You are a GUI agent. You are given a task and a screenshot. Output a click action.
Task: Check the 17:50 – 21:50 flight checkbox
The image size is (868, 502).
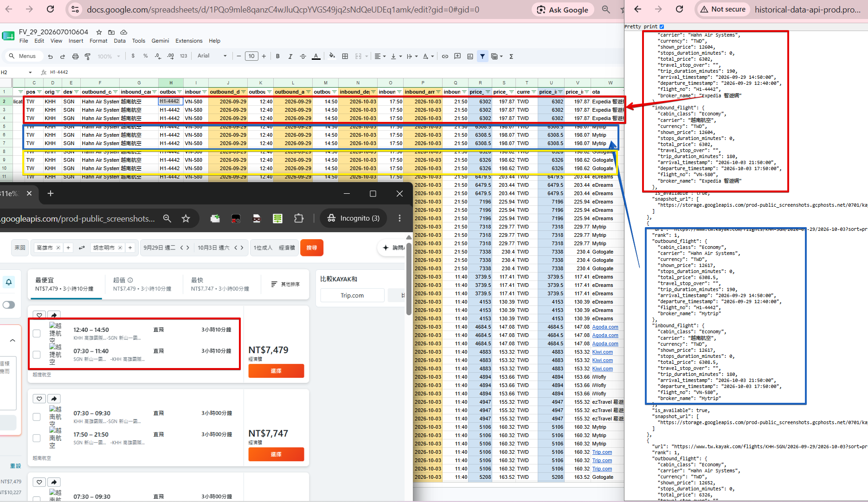coord(37,438)
